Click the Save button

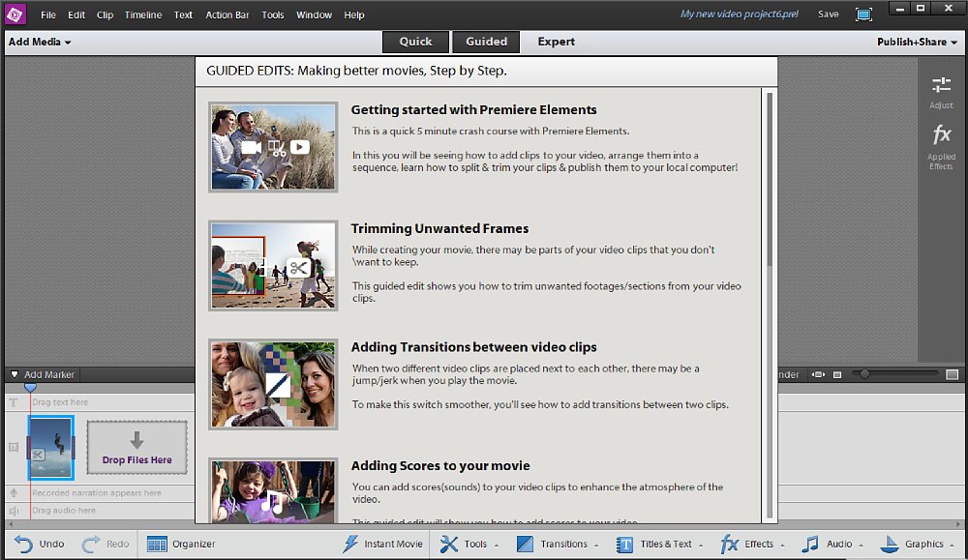829,15
